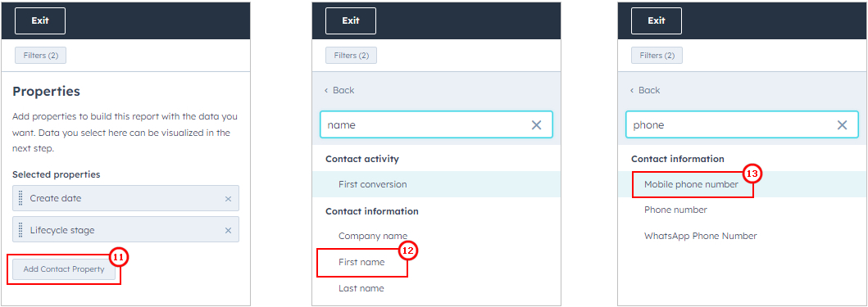Click Add Contact Property button
Image resolution: width=868 pixels, height=307 pixels.
[64, 269]
